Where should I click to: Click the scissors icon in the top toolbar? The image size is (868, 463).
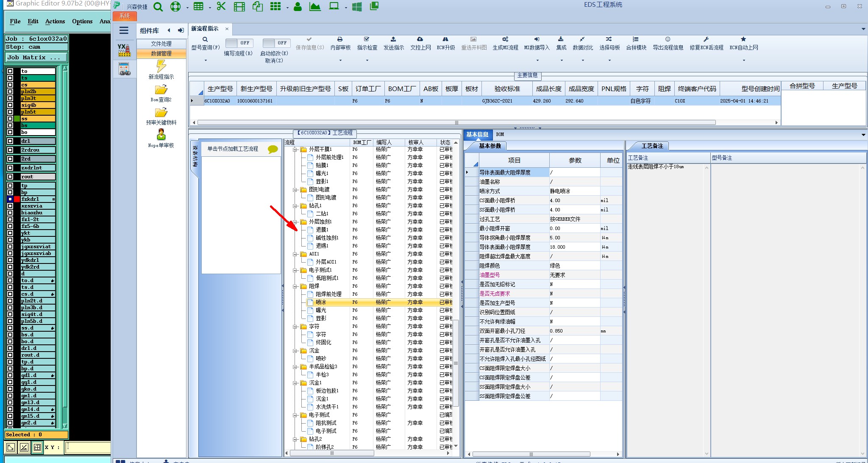[221, 6]
